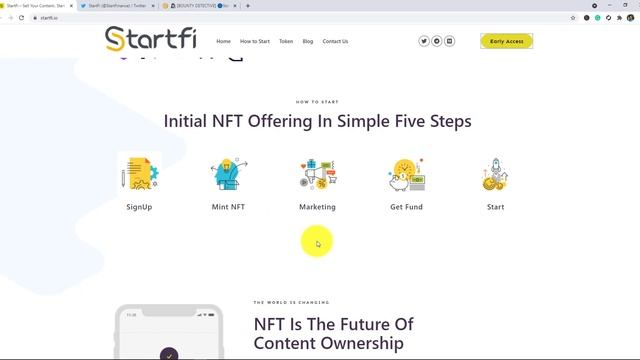Click the site lock icon in address bar
640x360 pixels.
(35, 18)
